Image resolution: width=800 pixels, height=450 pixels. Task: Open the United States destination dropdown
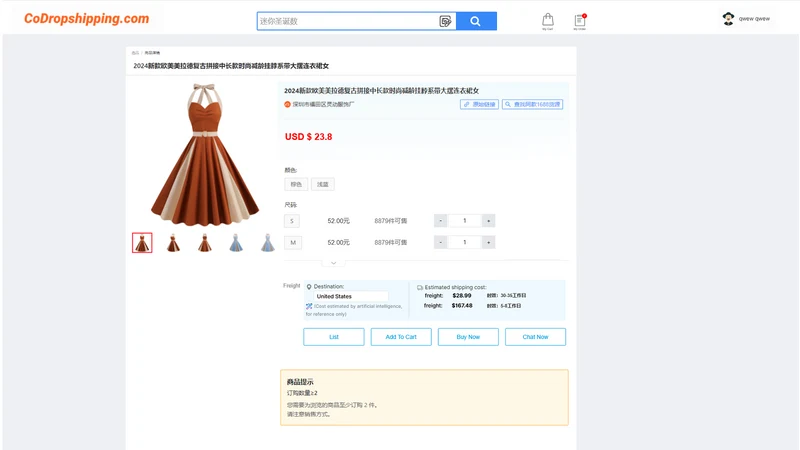(351, 296)
